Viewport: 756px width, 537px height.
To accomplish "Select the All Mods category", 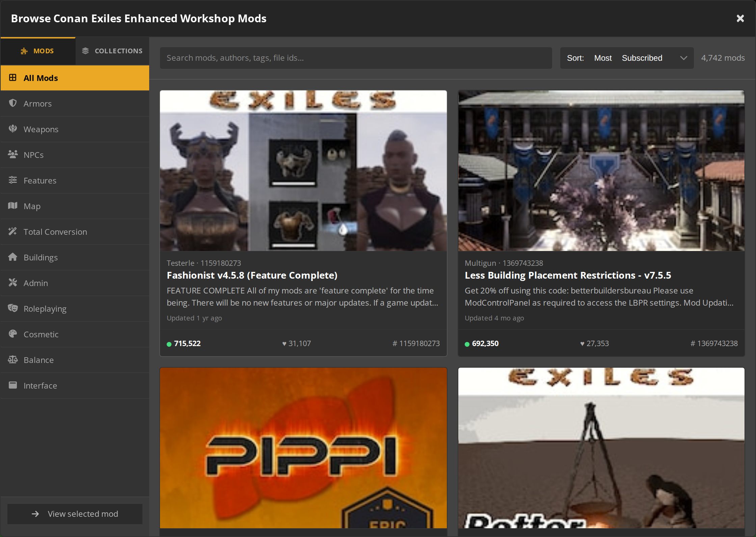I will [x=75, y=78].
